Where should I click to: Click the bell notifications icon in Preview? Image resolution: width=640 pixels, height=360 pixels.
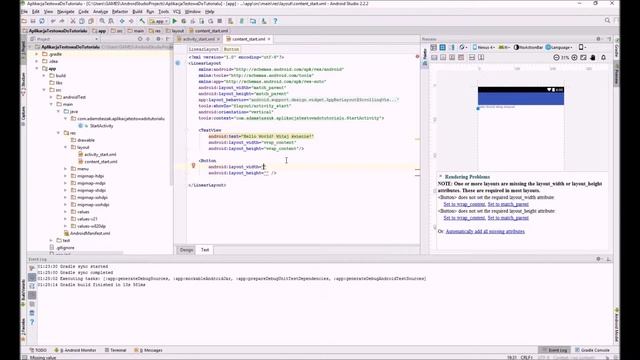click(x=603, y=58)
